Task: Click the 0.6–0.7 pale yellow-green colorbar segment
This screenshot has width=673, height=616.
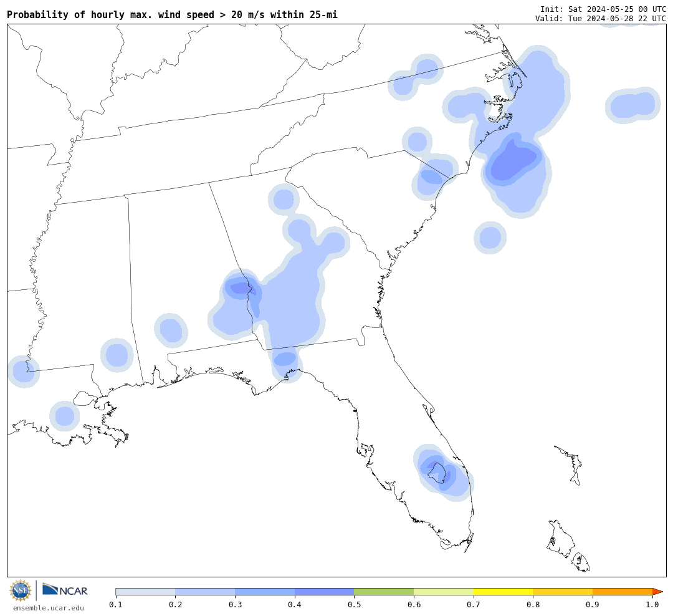Action: tap(444, 592)
